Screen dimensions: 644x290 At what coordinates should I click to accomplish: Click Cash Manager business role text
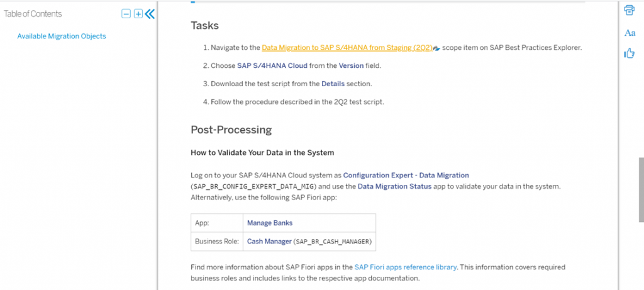269,242
